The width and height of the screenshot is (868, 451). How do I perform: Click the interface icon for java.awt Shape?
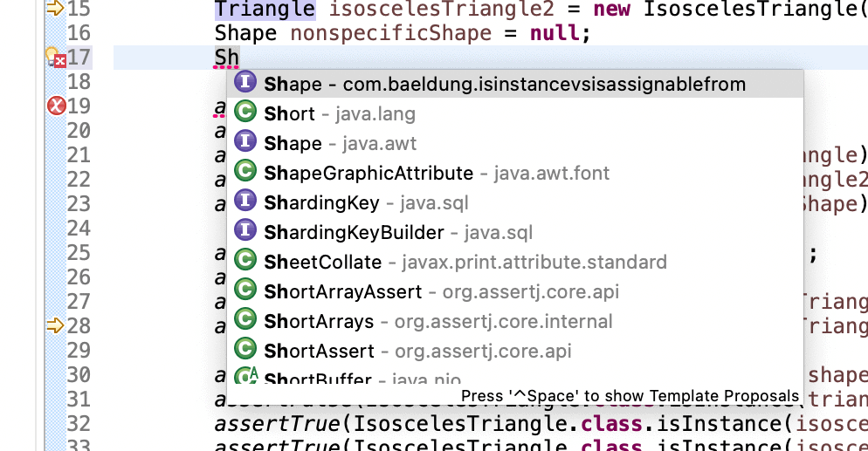(245, 141)
